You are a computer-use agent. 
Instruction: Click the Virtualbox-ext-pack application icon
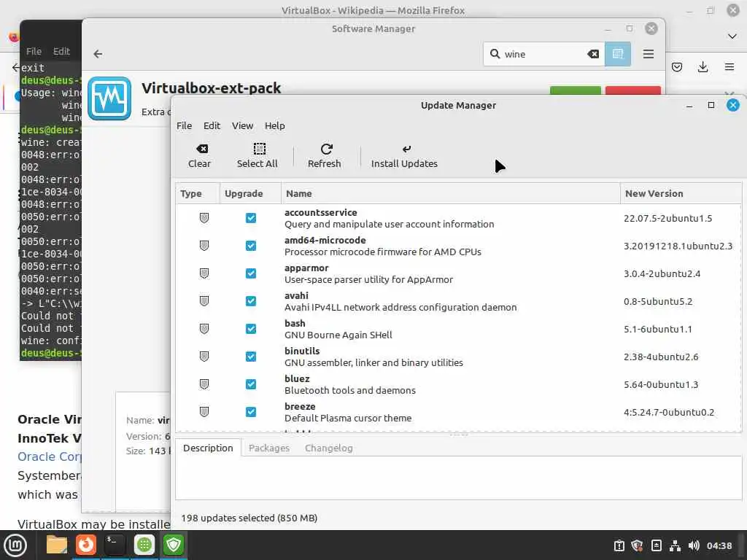(x=109, y=98)
